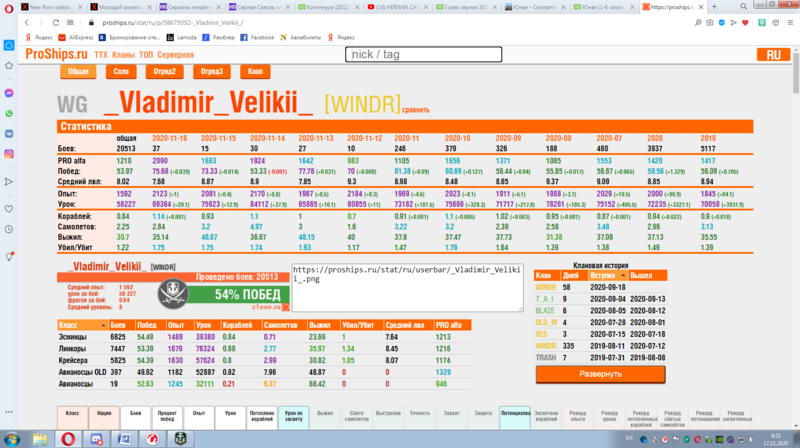Switch to Соло statistics tab

(121, 71)
